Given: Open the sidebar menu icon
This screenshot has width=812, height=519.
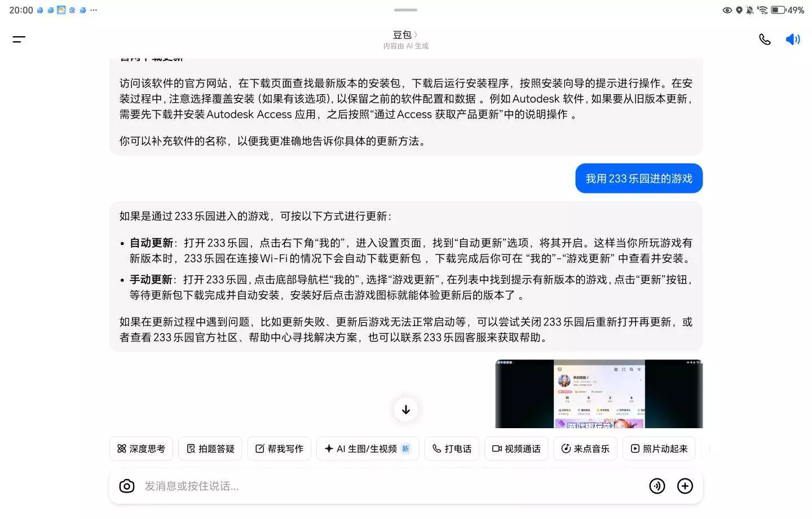Looking at the screenshot, I should pos(19,39).
